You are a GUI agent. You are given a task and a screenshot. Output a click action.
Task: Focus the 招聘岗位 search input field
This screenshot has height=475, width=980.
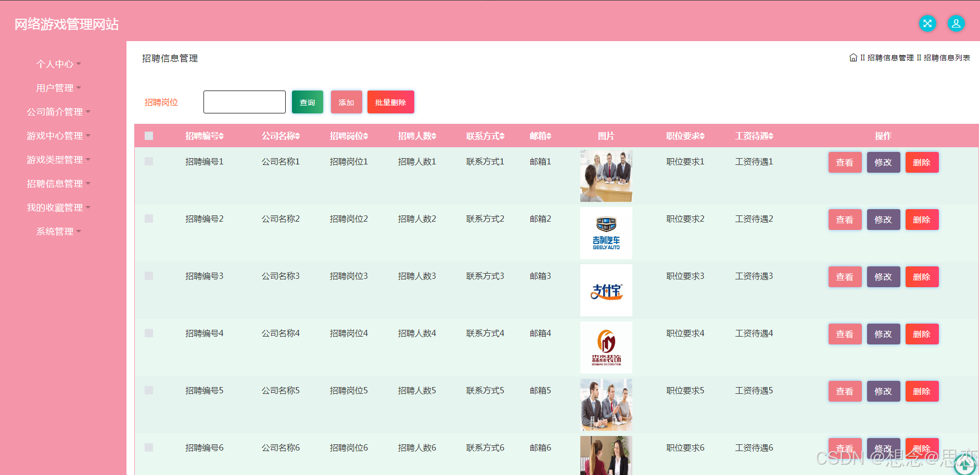(245, 102)
